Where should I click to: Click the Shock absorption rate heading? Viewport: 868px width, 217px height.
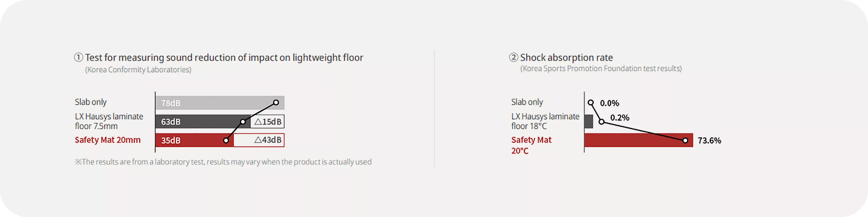566,58
